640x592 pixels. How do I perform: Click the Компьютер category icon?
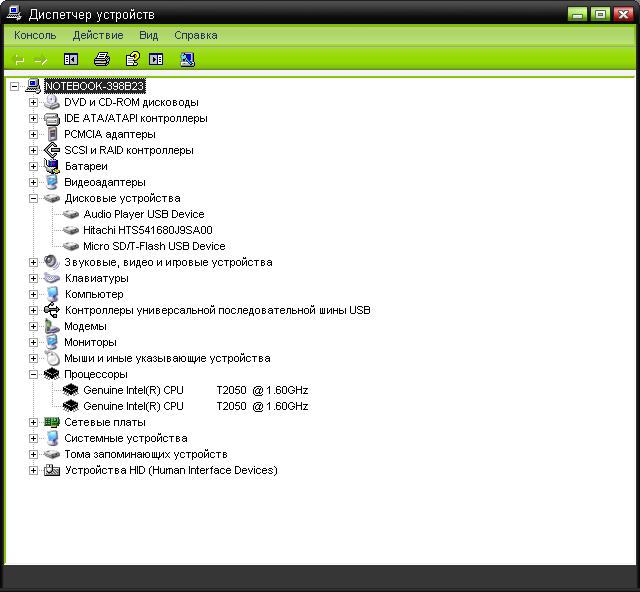(x=52, y=294)
